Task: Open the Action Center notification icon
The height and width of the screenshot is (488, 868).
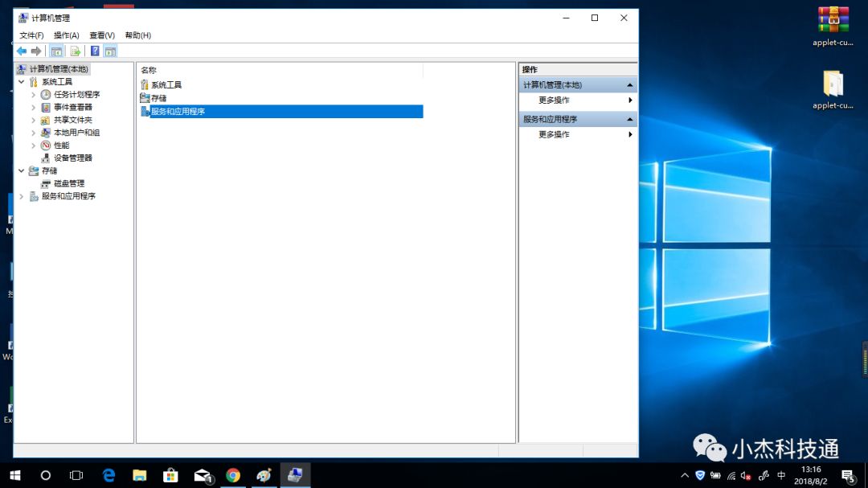Action: (x=848, y=475)
